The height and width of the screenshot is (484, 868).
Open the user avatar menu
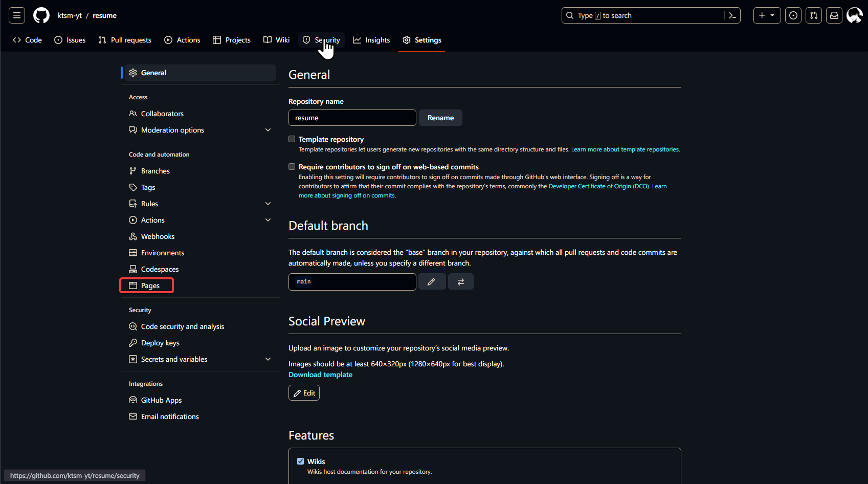click(x=855, y=15)
